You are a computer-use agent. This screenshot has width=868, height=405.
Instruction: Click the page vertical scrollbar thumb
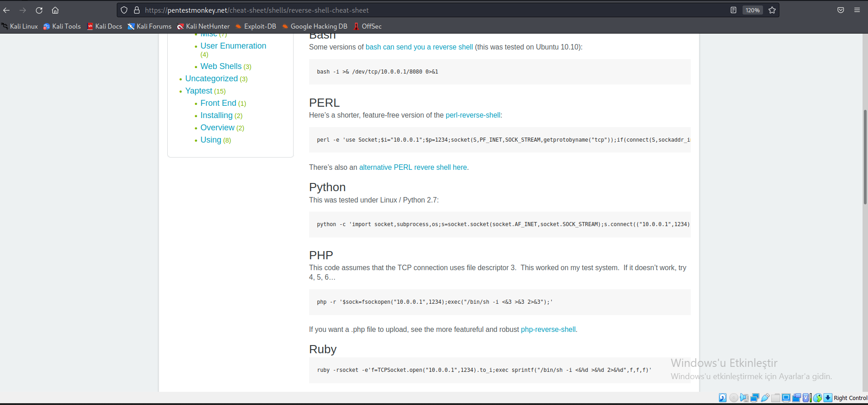click(x=865, y=157)
